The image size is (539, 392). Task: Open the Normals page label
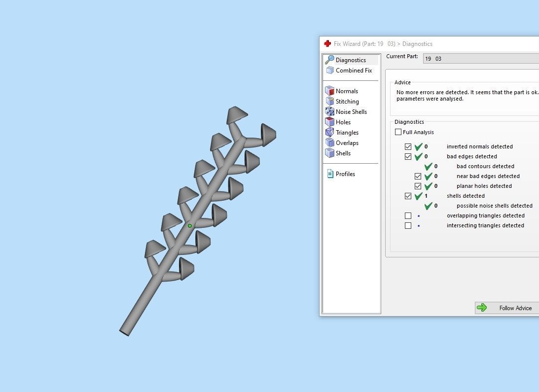coord(347,91)
